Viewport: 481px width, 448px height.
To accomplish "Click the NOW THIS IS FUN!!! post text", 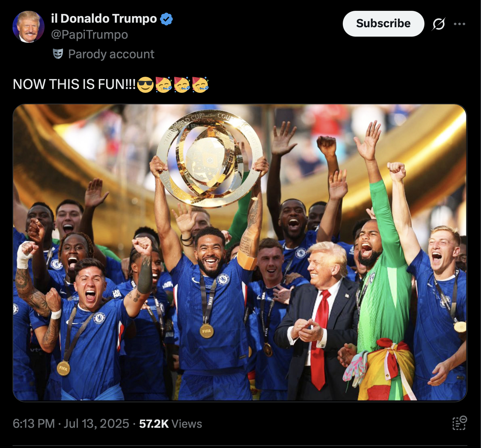I will (x=74, y=84).
